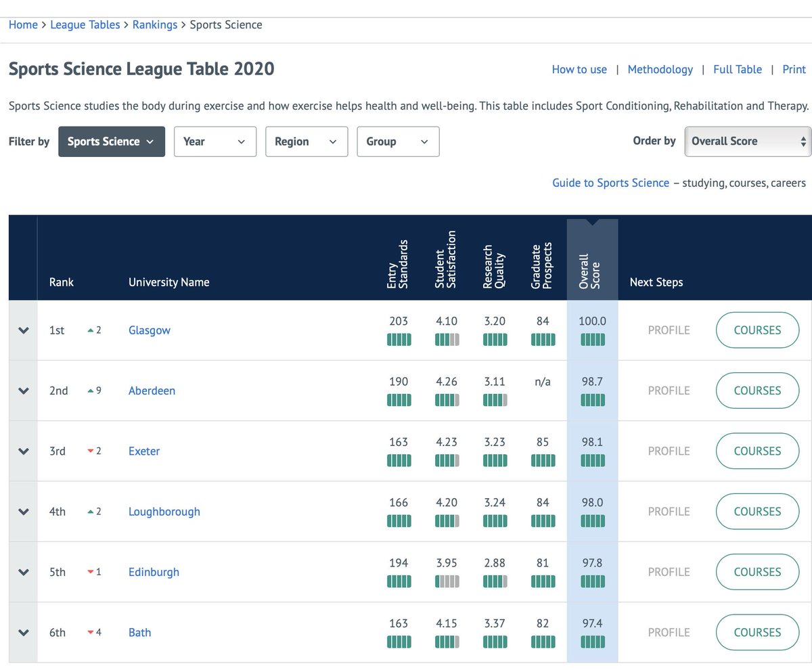View COURSES for Bath

(757, 632)
